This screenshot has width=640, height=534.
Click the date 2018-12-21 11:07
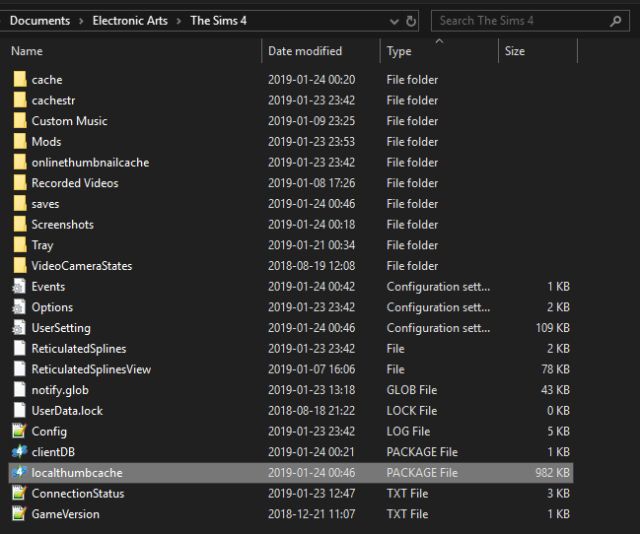[x=311, y=514]
